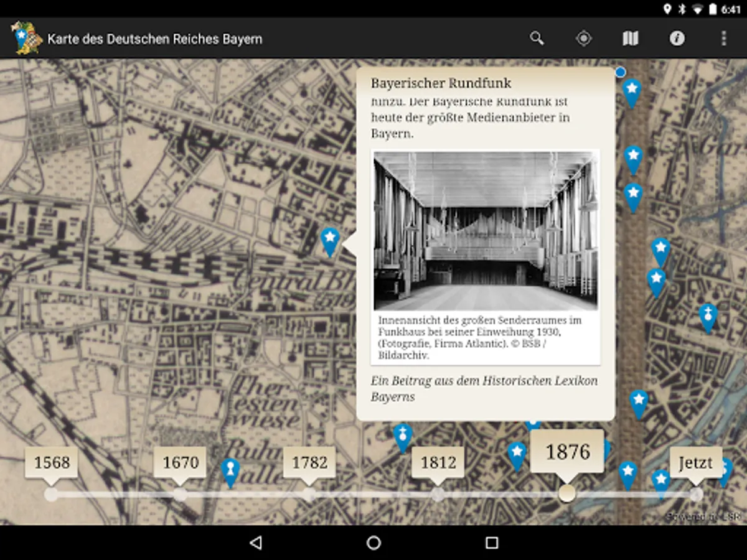Tap the Bavarian crest app icon
Screen dimensions: 747x560
(x=26, y=38)
